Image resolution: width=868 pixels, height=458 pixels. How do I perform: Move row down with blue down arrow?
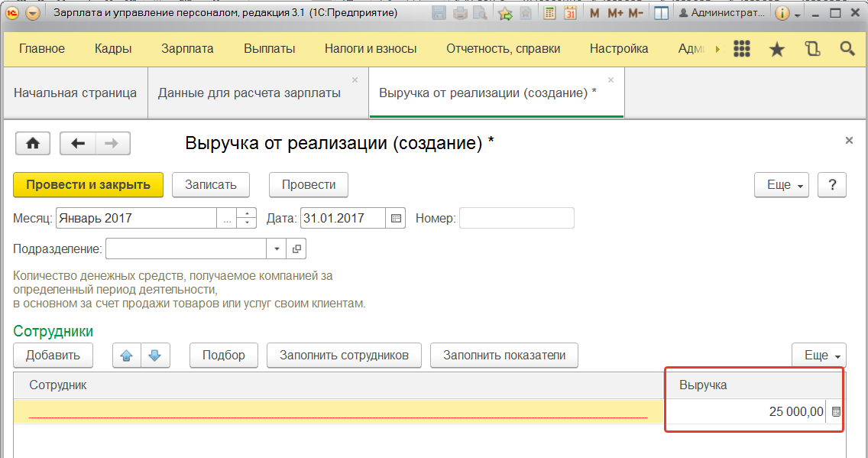point(155,356)
